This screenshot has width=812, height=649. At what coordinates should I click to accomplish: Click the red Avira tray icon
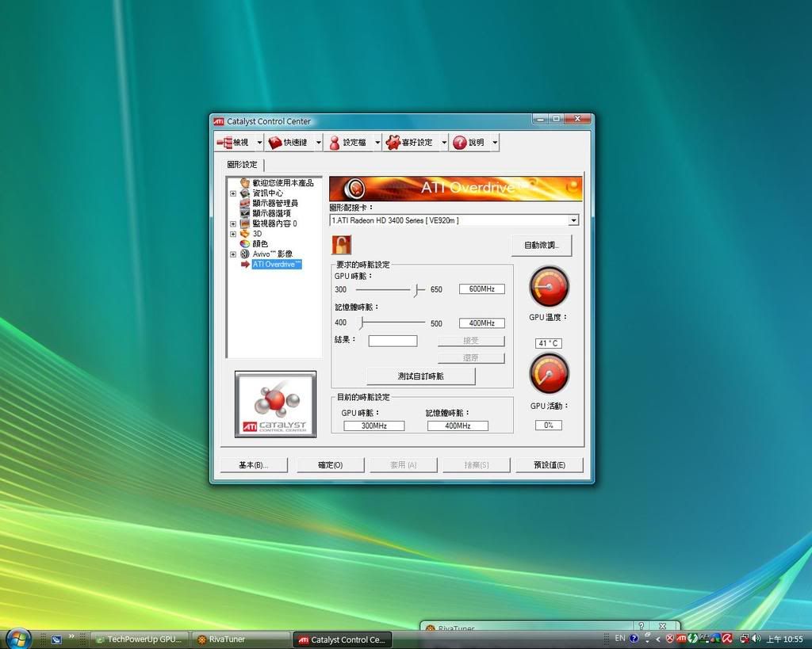pyautogui.click(x=727, y=639)
